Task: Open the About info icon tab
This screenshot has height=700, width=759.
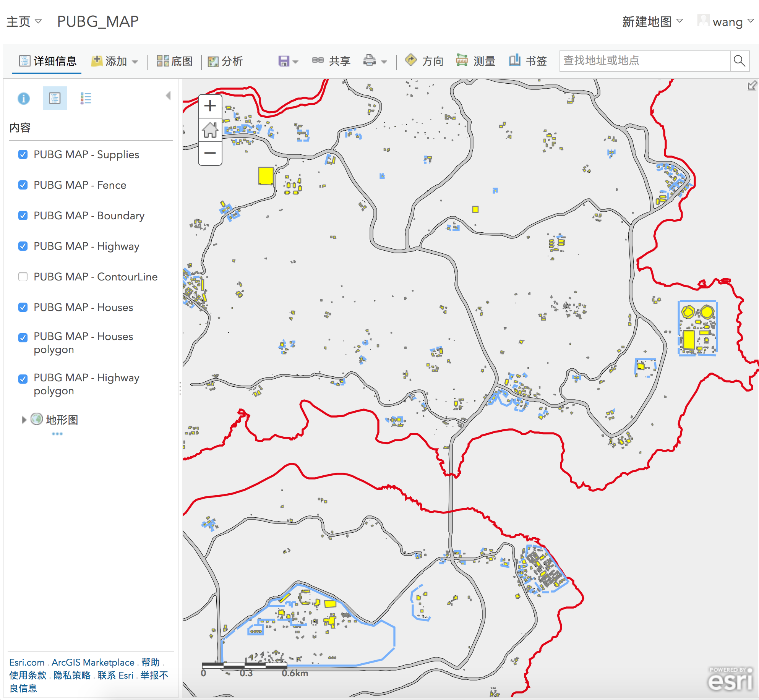Action: (23, 99)
